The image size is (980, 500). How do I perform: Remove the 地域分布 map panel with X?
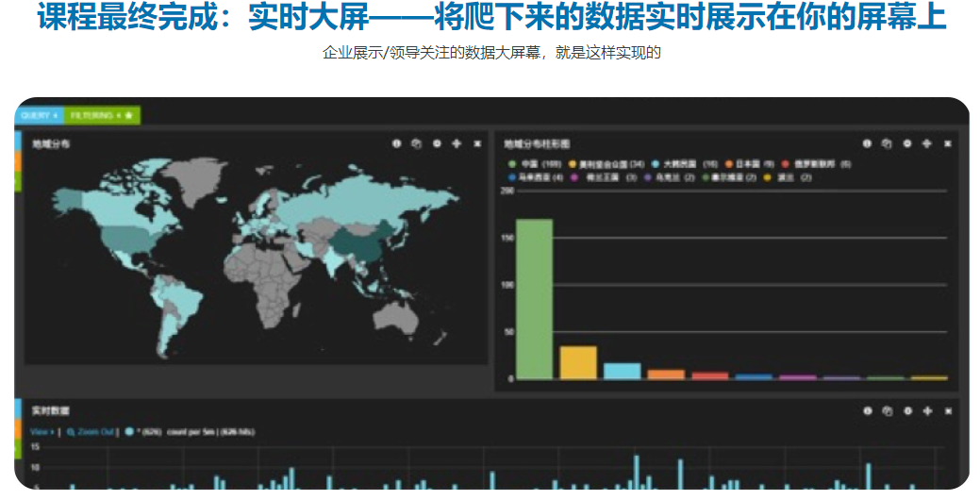(477, 143)
